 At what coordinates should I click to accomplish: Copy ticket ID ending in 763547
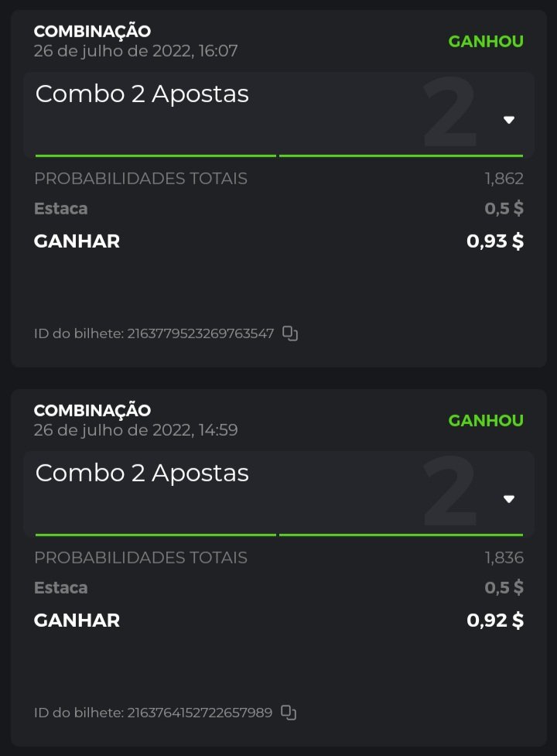290,334
